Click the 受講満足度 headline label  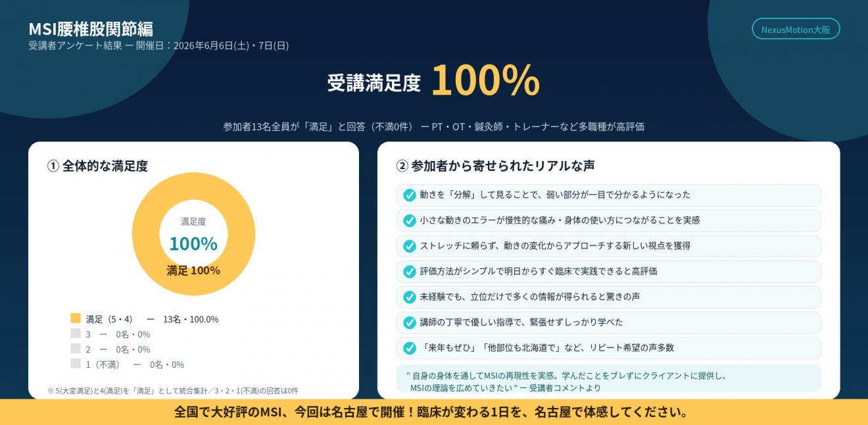pyautogui.click(x=374, y=83)
